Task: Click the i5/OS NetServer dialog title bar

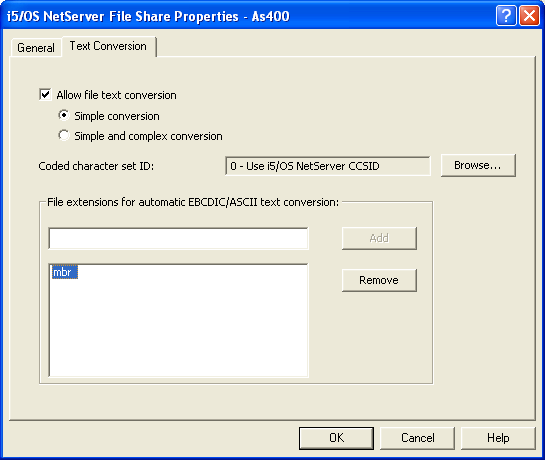Action: tap(243, 16)
